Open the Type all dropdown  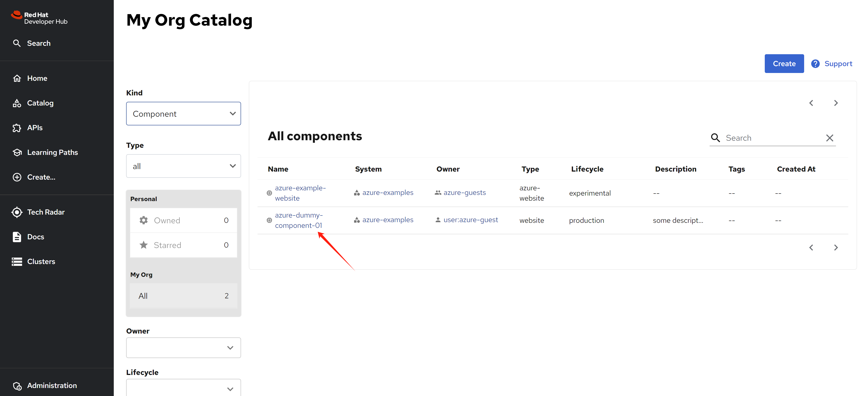[184, 166]
